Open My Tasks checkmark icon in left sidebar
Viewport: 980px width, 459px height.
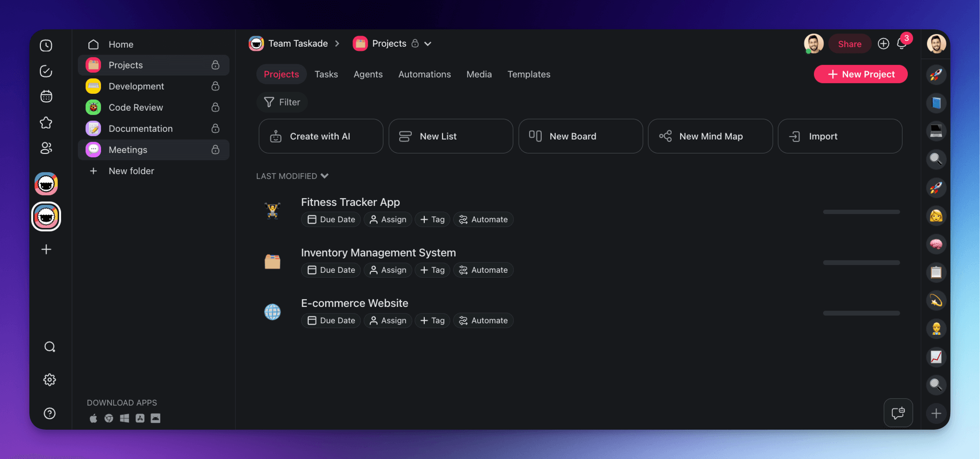[x=46, y=71]
